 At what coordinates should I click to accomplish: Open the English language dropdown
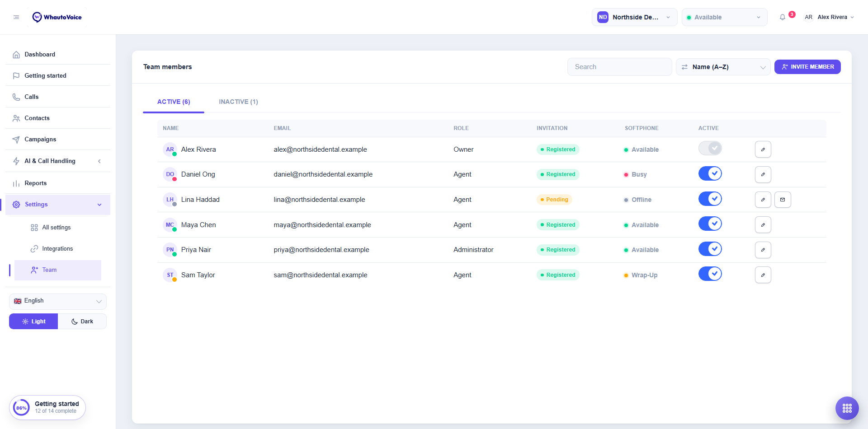point(58,301)
